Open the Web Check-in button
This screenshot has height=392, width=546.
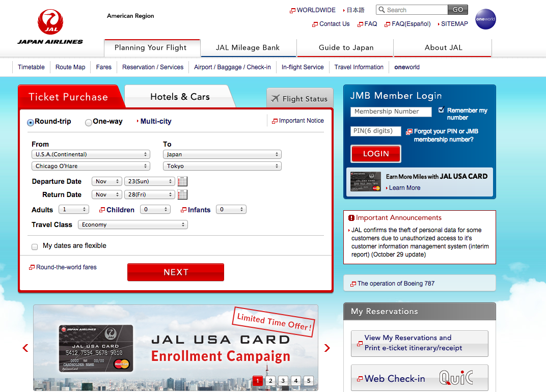tap(420, 378)
